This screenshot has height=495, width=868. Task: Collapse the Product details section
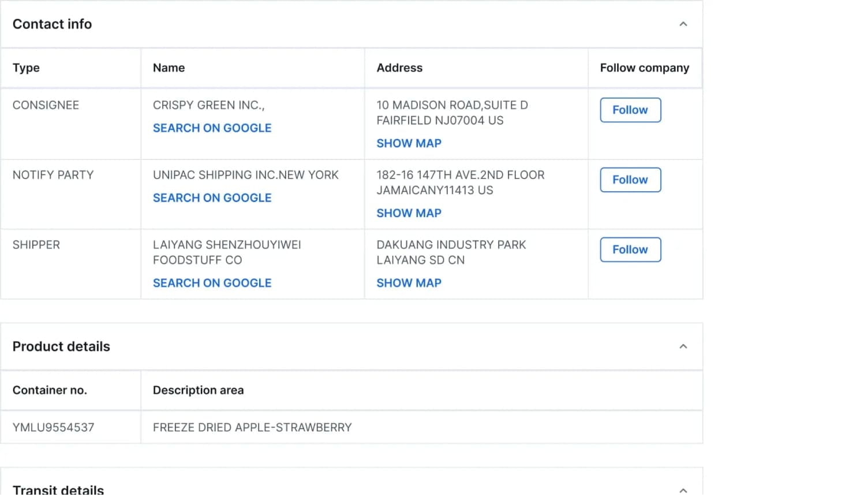[683, 346]
